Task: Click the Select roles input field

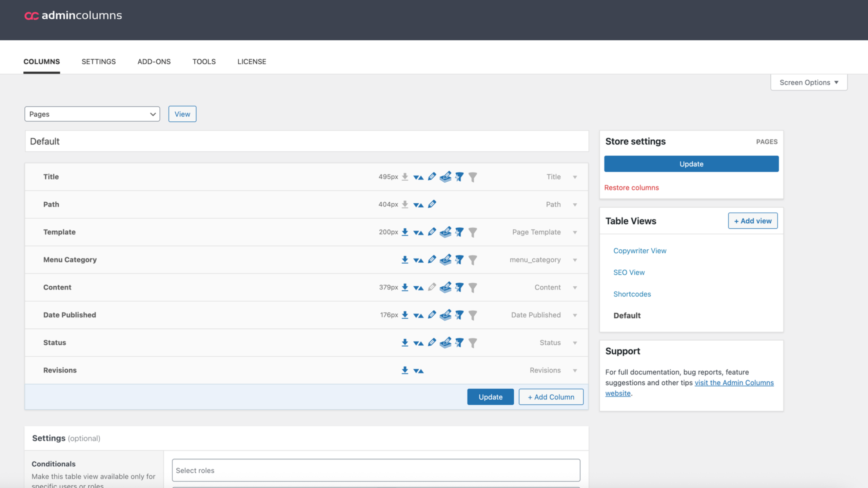Action: (x=376, y=470)
